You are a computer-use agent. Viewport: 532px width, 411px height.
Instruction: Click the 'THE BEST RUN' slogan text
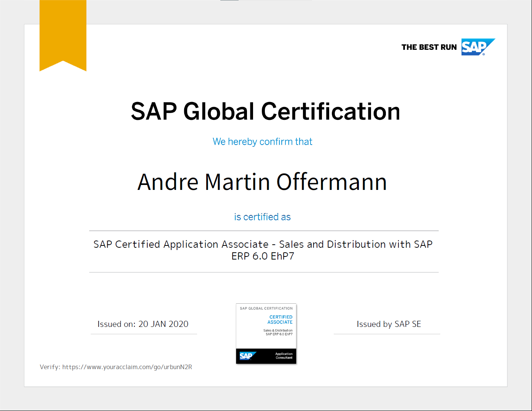(x=429, y=47)
